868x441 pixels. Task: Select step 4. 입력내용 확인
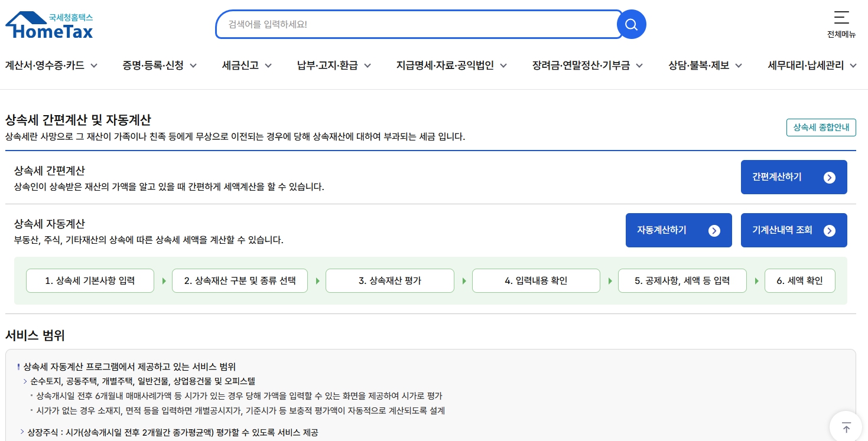pos(536,281)
